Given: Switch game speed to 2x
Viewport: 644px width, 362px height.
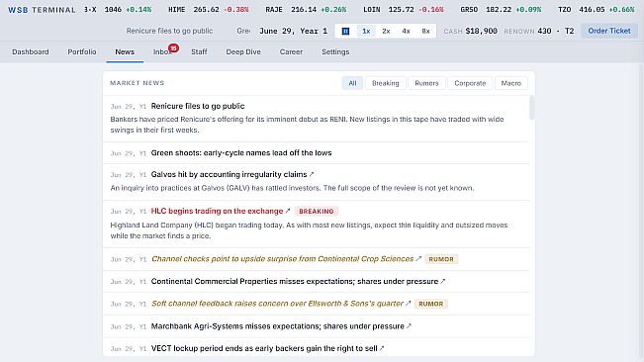Looking at the screenshot, I should tap(386, 31).
